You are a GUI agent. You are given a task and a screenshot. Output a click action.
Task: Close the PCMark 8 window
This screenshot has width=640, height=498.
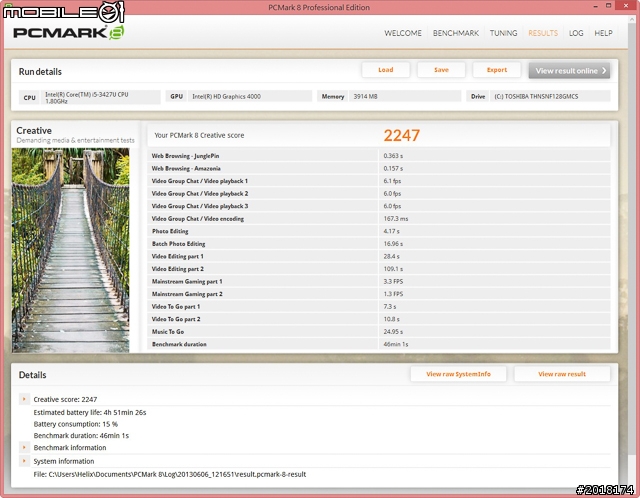(x=627, y=6)
